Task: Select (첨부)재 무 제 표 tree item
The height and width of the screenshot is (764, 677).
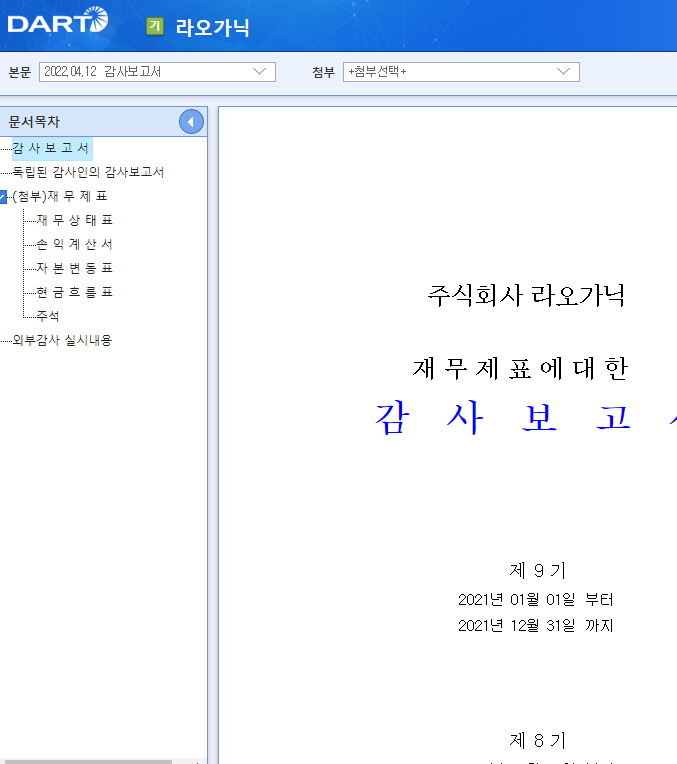Action: tap(59, 196)
